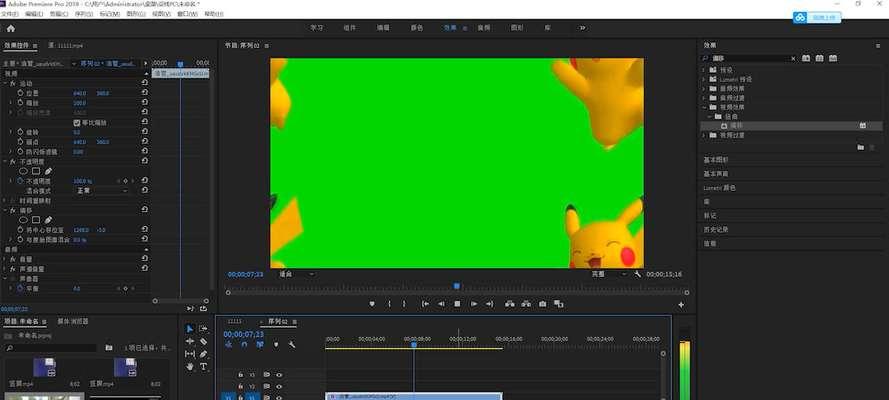The height and width of the screenshot is (400, 889).
Task: Stop playback in Program monitor
Action: point(458,304)
